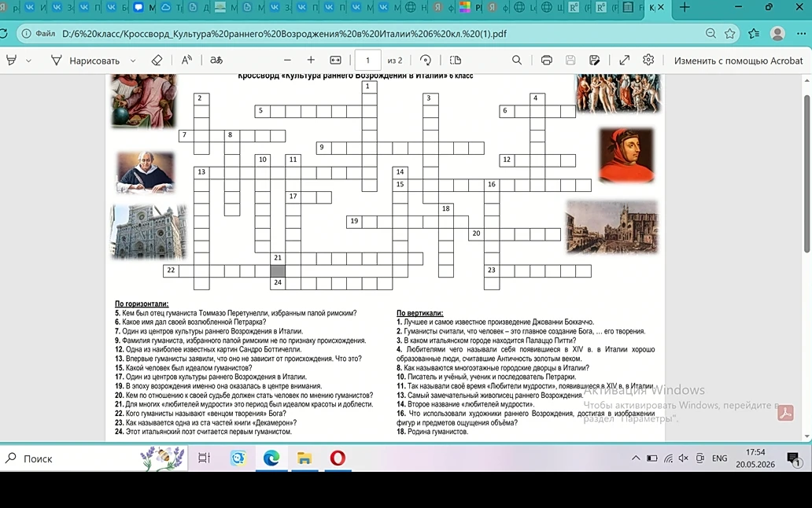This screenshot has height=508, width=812.
Task: Open the Translate tool
Action: (216, 60)
